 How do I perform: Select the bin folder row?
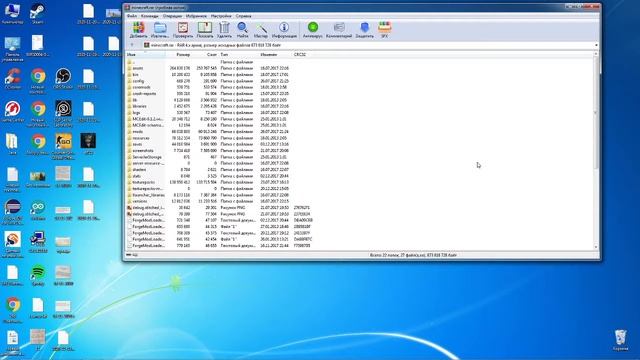pyautogui.click(x=220, y=75)
